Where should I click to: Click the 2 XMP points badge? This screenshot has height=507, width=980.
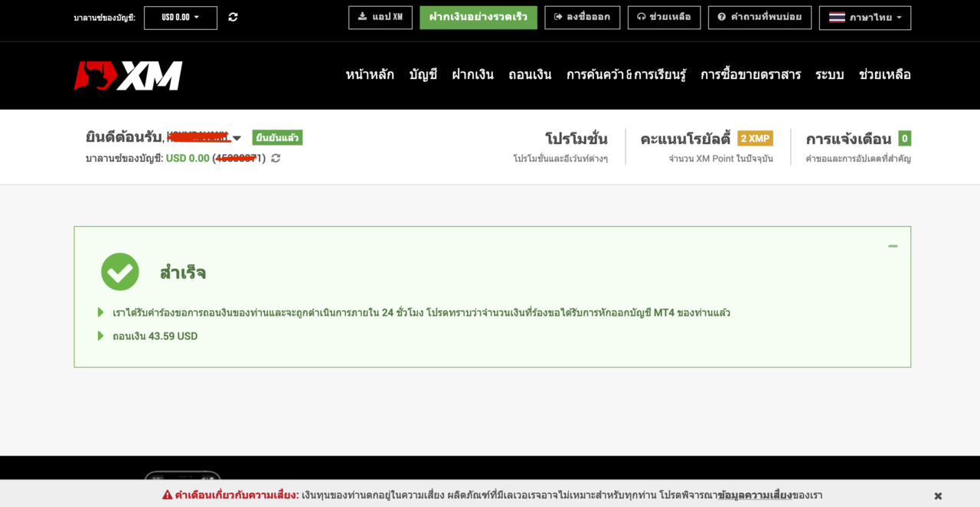755,139
